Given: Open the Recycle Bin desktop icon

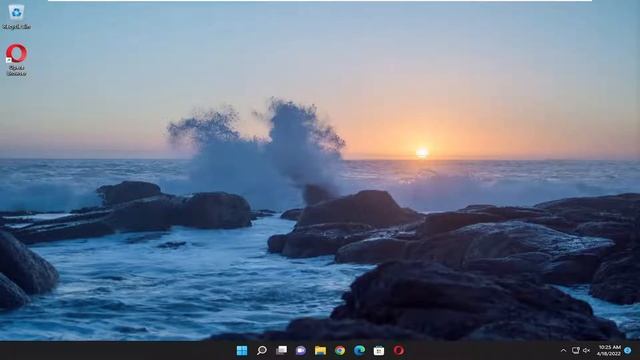Looking at the screenshot, I should pyautogui.click(x=16, y=16).
